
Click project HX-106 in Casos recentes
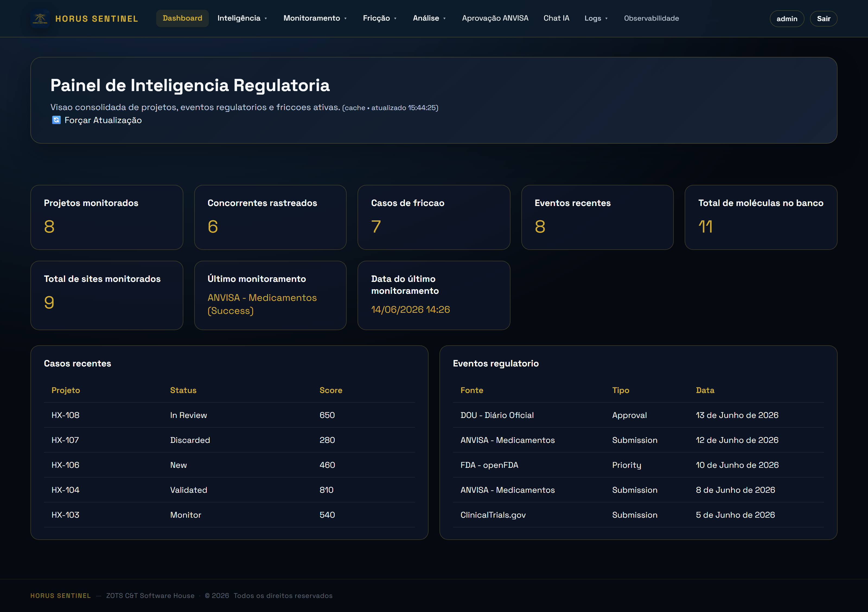65,465
